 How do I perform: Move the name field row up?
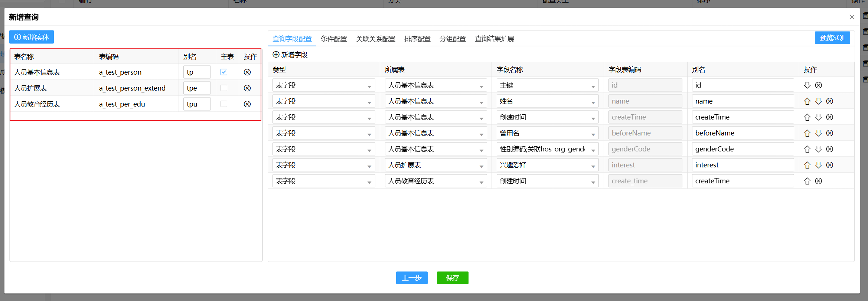807,101
